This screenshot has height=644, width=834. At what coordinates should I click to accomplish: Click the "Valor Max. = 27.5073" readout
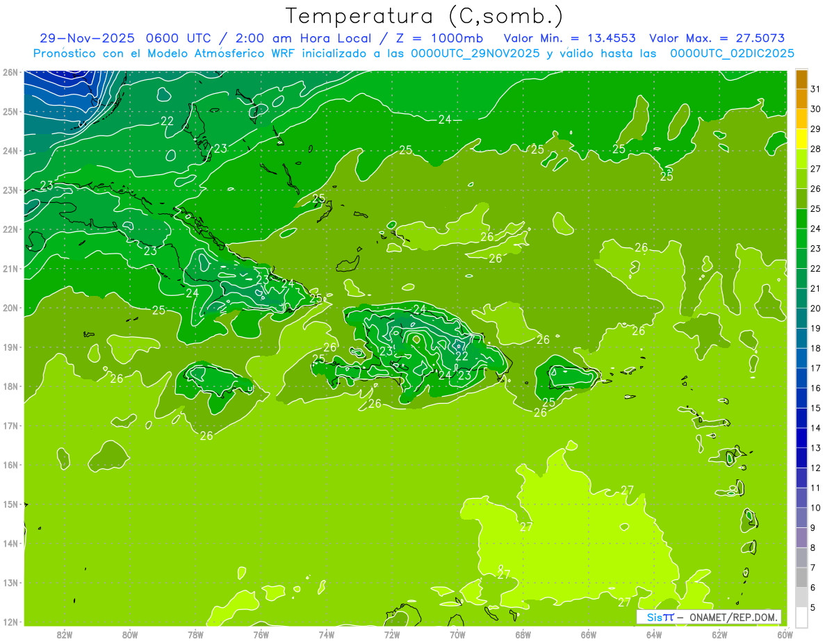(x=718, y=38)
